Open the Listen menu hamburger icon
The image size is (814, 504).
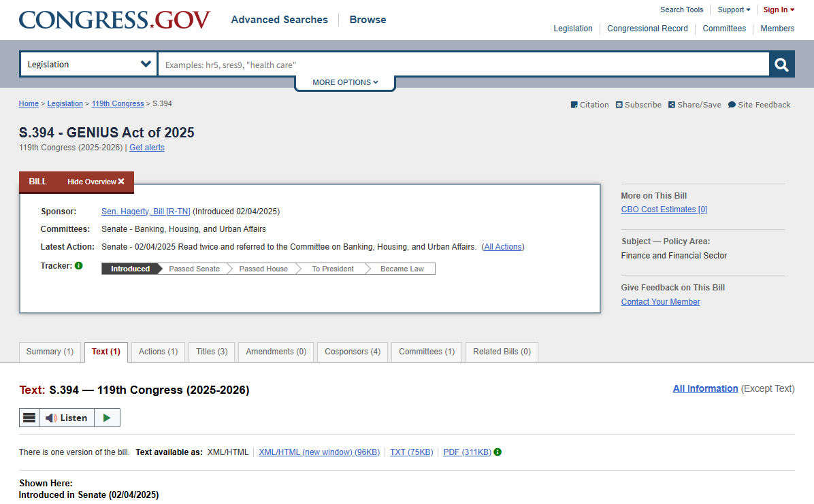tap(29, 418)
